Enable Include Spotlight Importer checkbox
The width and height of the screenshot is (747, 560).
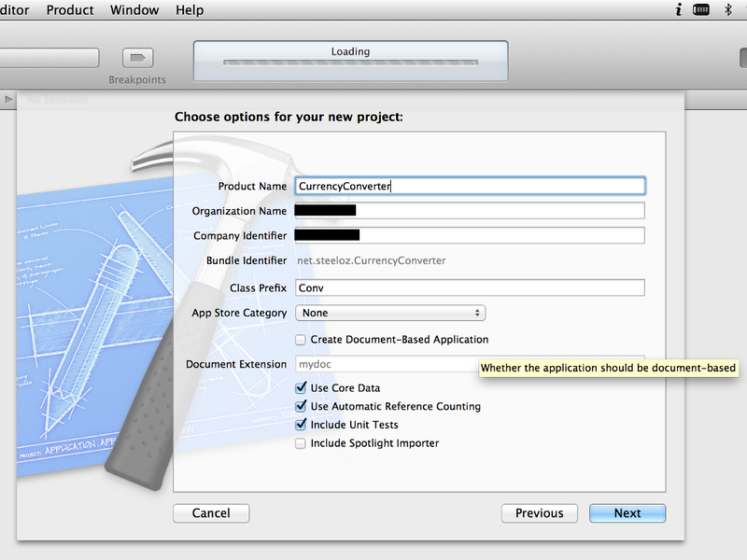point(301,443)
